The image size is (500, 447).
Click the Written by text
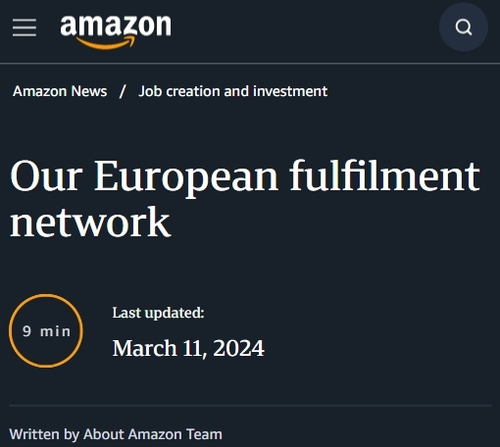pos(44,434)
